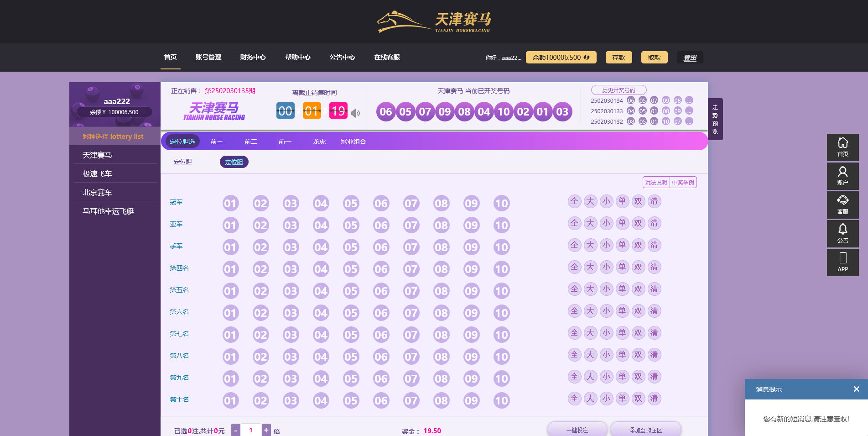Increase bet multiplier with plus button
The height and width of the screenshot is (436, 868).
click(x=266, y=430)
